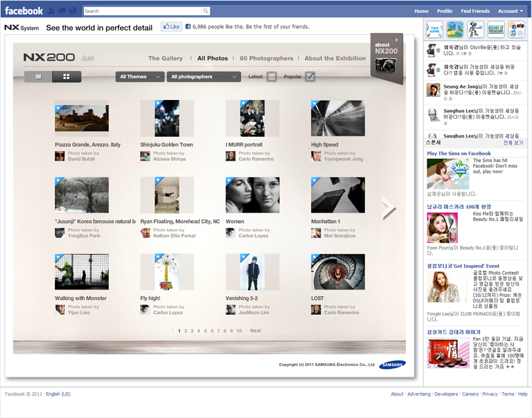Open the Piazza Grande, Arezzo photo
Image resolution: width=532 pixels, height=418 pixels.
click(82, 118)
